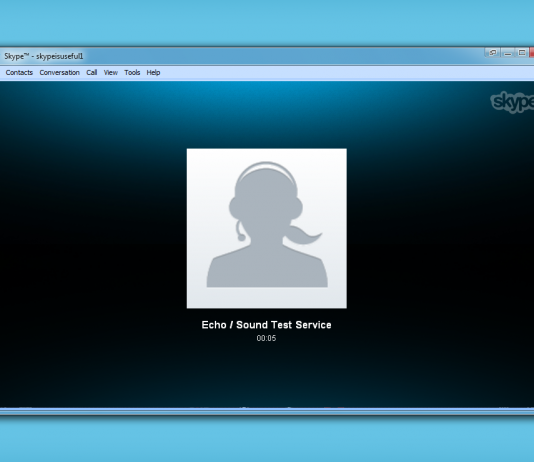Click the "Skype™ - skypeisusefull1" window title
The width and height of the screenshot is (534, 462).
(x=44, y=56)
